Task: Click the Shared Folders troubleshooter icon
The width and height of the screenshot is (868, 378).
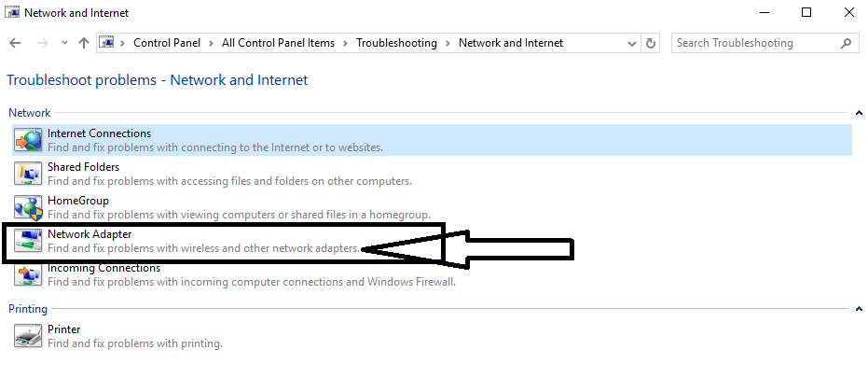Action: coord(27,174)
